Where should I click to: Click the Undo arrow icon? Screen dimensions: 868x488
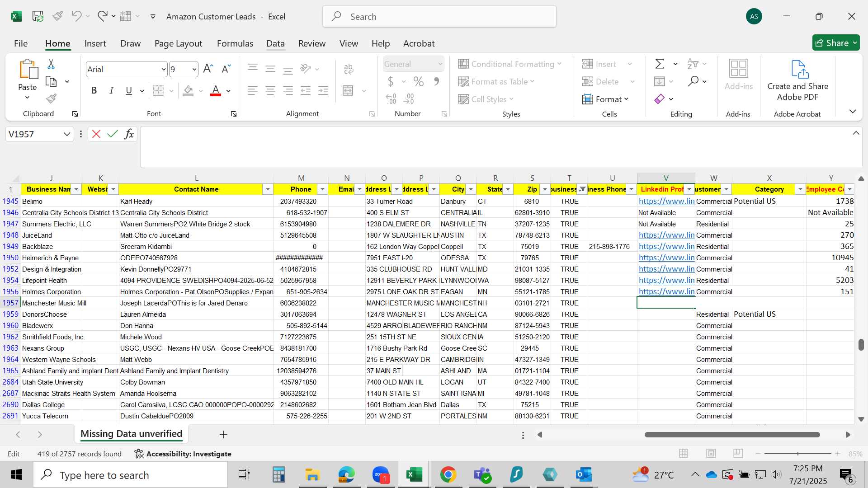[x=76, y=16]
